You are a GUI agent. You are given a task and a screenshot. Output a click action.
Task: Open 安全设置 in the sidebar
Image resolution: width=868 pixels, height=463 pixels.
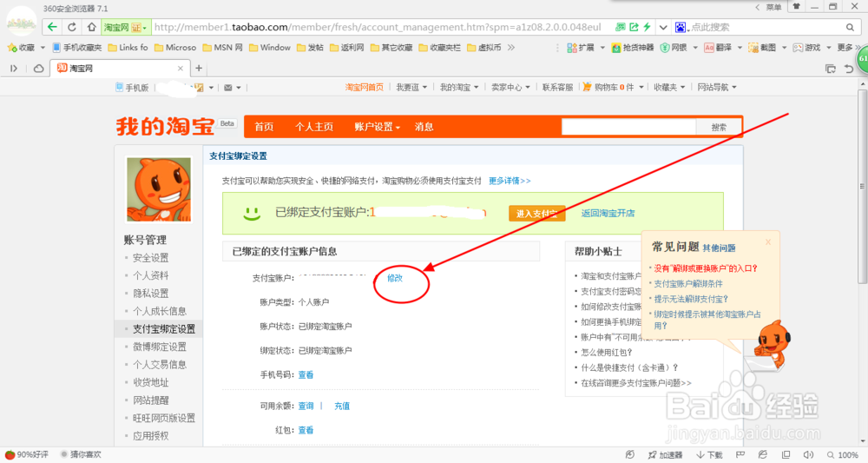150,257
